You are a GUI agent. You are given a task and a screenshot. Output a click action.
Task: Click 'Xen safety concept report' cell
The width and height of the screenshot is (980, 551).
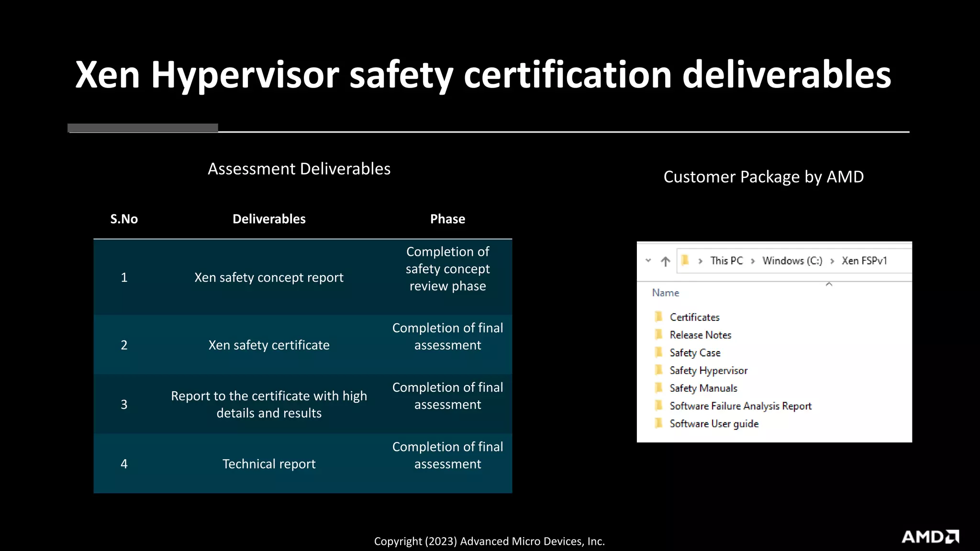(269, 277)
